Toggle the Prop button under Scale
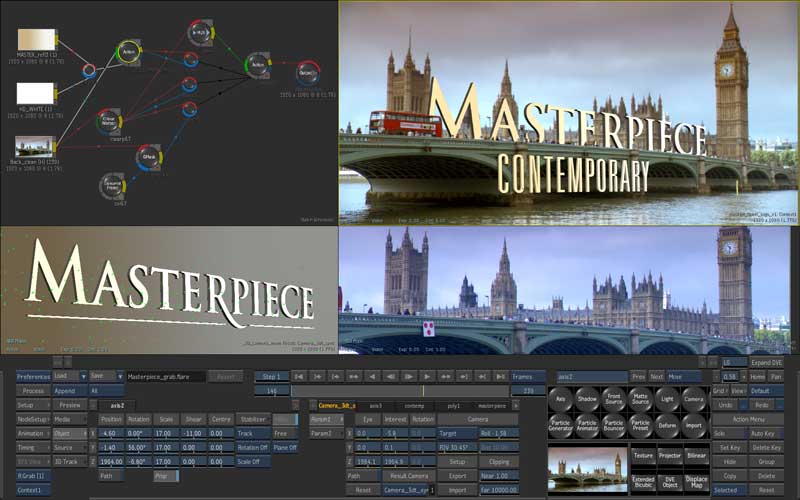800x500 pixels. click(166, 476)
